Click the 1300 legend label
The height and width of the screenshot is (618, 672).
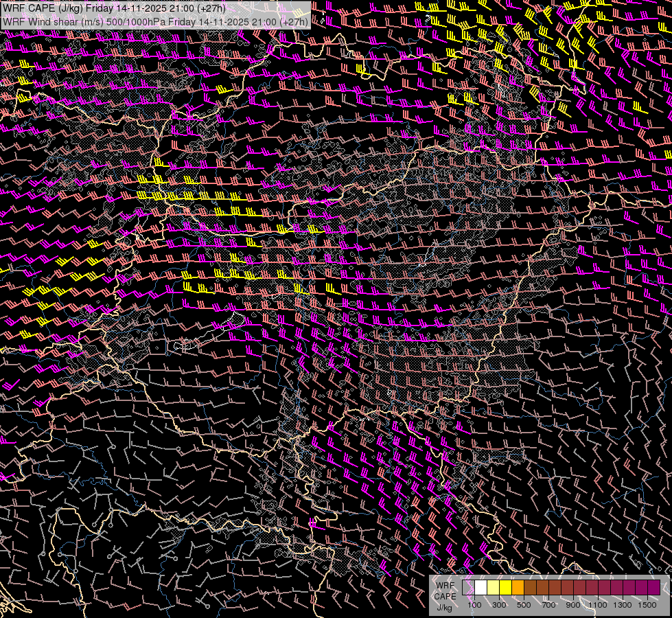click(x=623, y=605)
